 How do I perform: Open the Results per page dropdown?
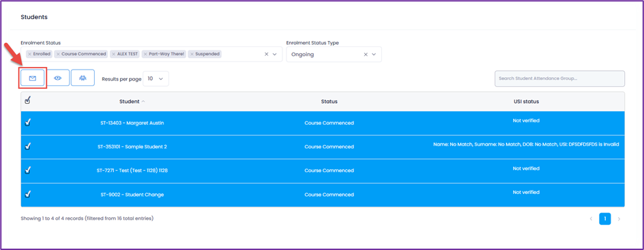[x=156, y=79]
